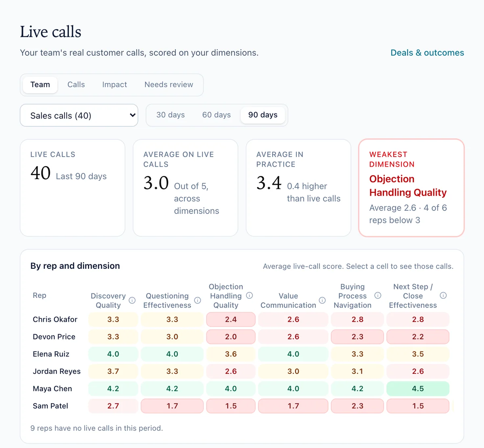Click '9 reps have no live calls' note
Image resolution: width=484 pixels, height=448 pixels.
(97, 428)
